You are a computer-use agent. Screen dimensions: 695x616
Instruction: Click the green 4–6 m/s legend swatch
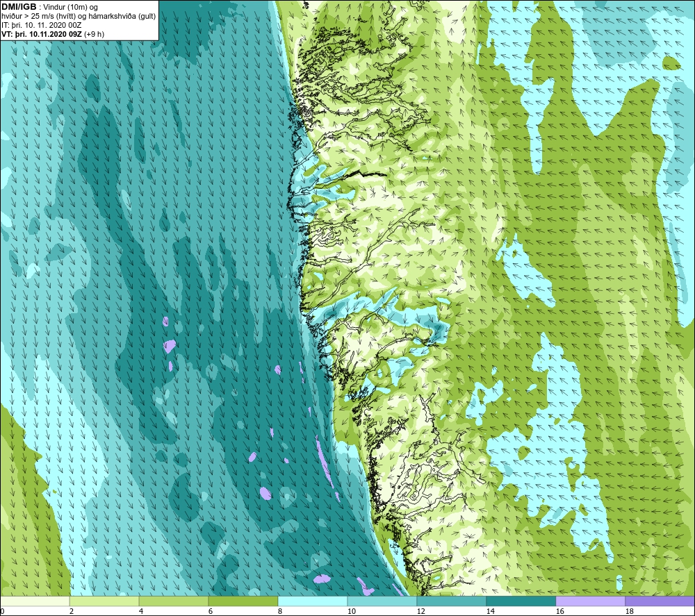point(174,601)
